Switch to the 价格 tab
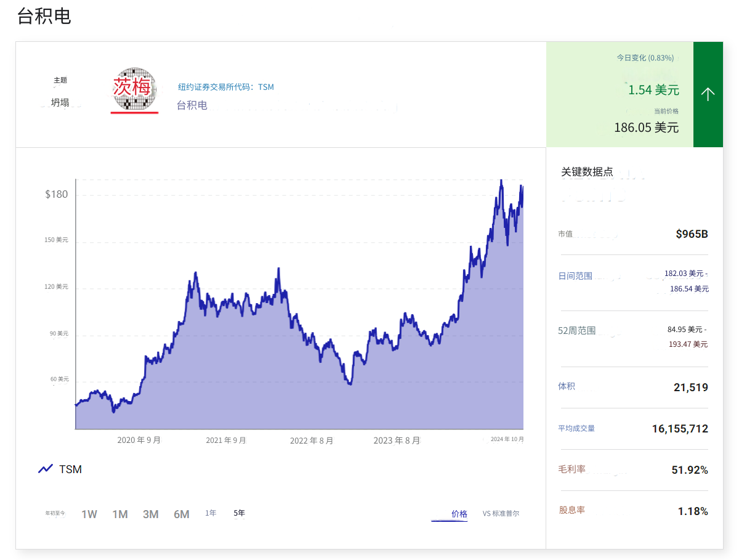739x560 pixels. 459,514
